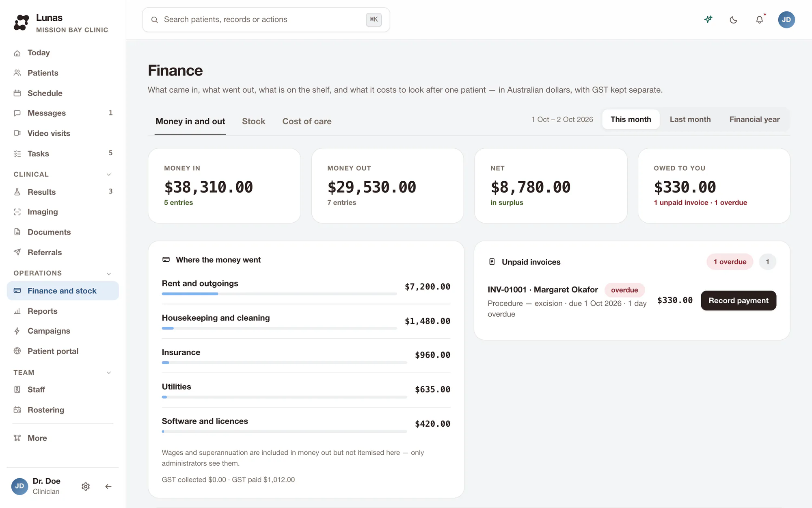Collapse the Clinical section chevron
Screen dimensions: 812x508
click(109, 174)
